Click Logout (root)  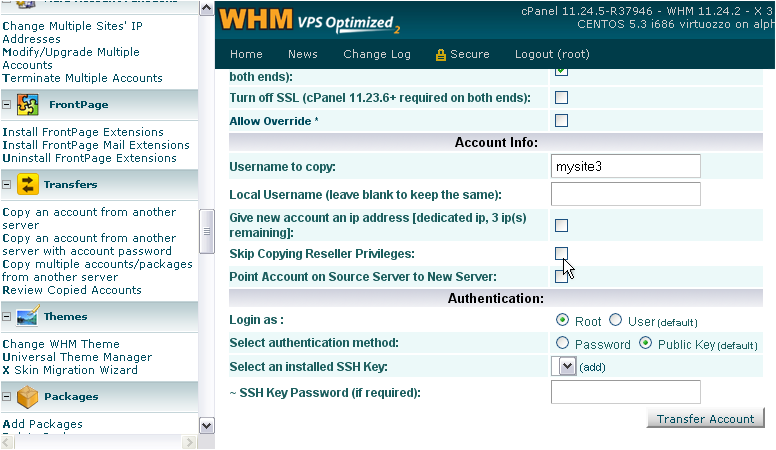click(552, 54)
